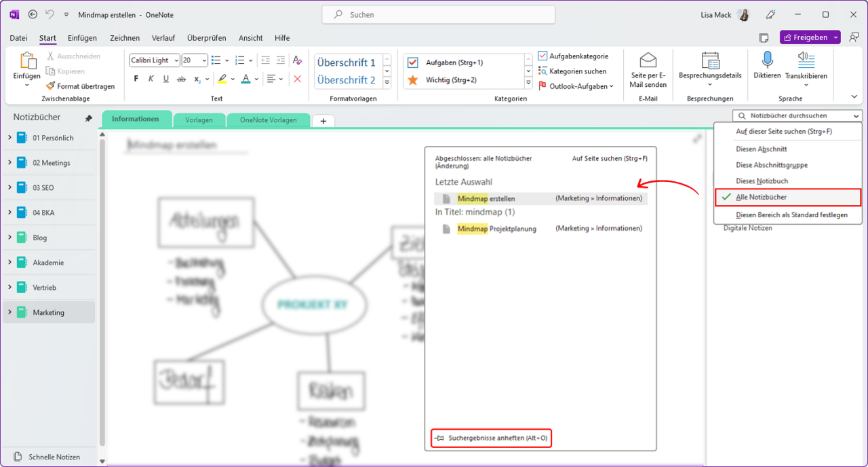Toggle underline formatting

[x=165, y=79]
